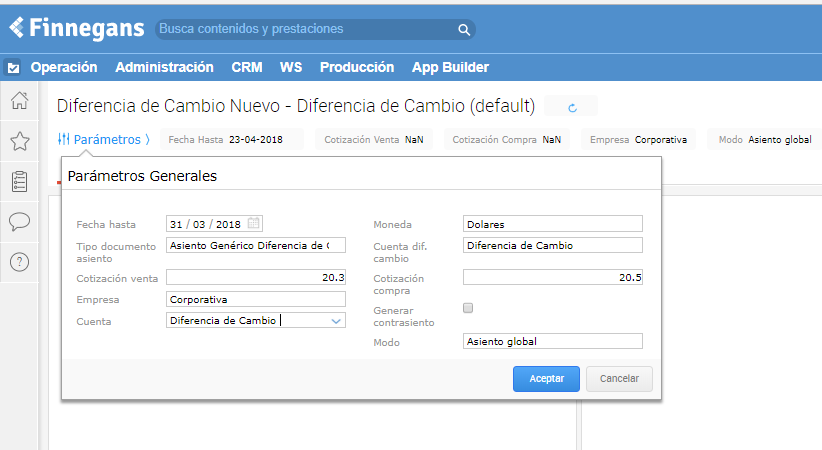The height and width of the screenshot is (450, 822).
Task: Click the Moneda field showing Dolares
Action: pyautogui.click(x=552, y=224)
